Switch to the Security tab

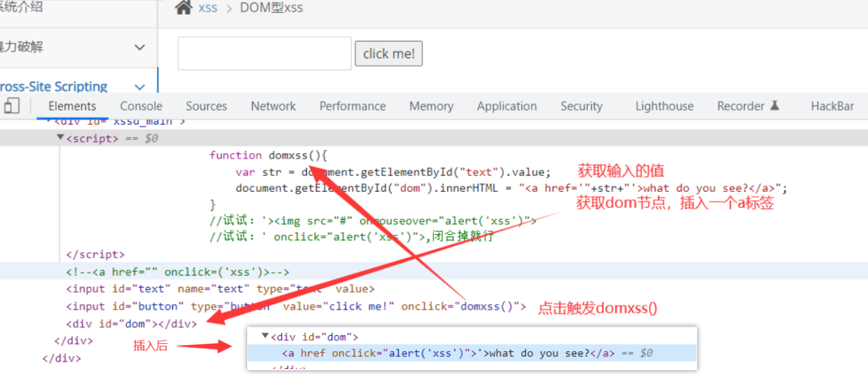point(581,106)
